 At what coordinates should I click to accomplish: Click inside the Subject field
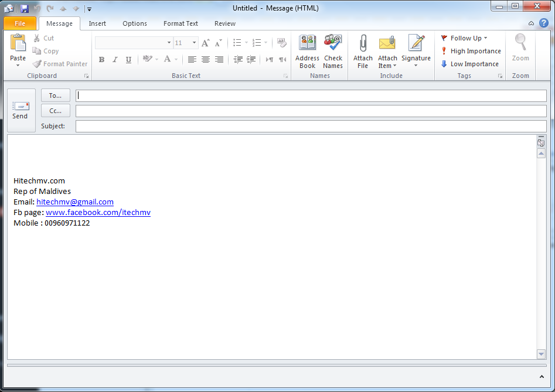311,127
